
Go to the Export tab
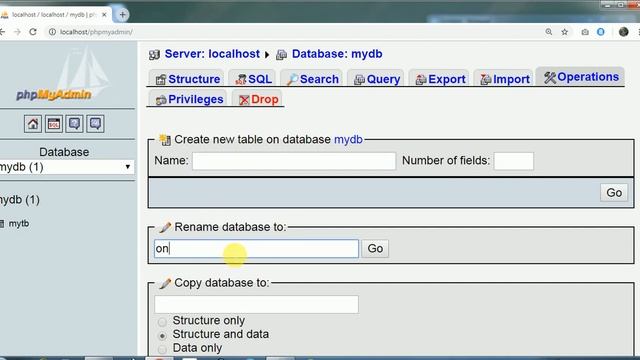(x=440, y=79)
